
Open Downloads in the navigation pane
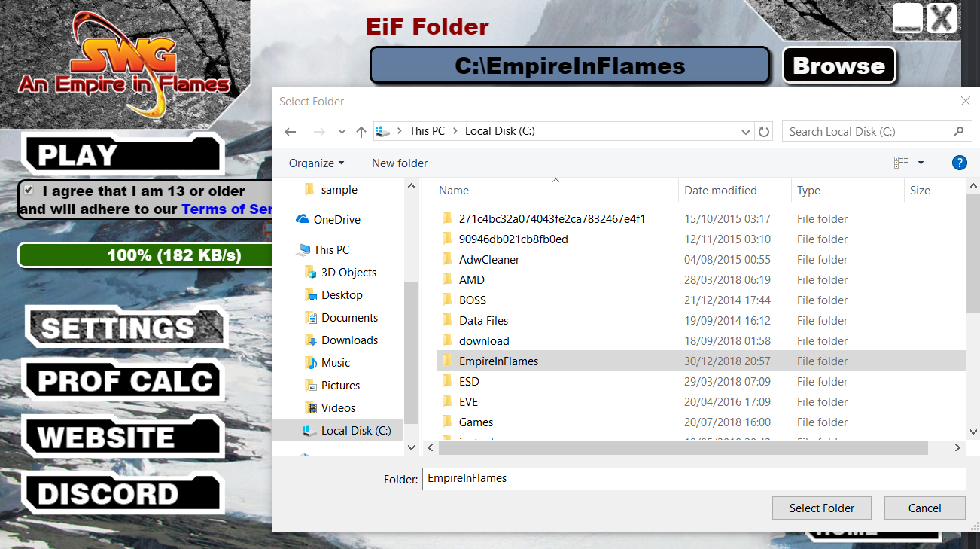click(x=341, y=340)
